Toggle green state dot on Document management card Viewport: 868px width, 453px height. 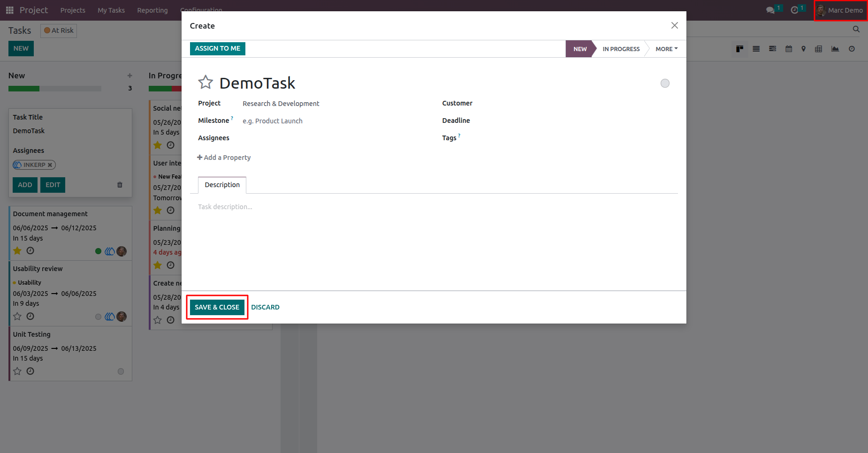pyautogui.click(x=98, y=251)
